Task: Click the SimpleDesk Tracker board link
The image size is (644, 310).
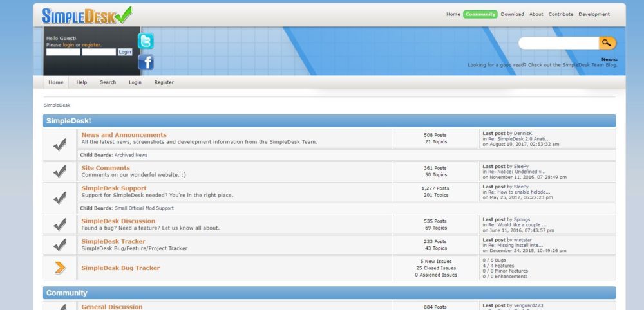Action: coord(113,241)
